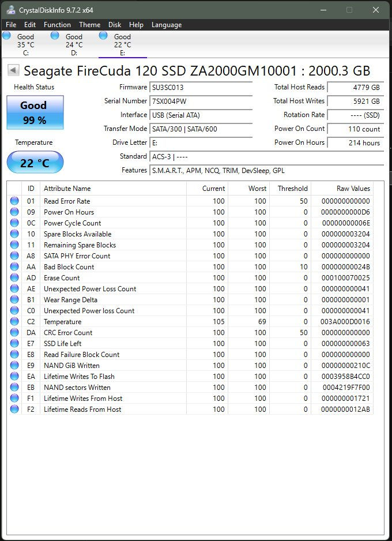This screenshot has height=541, width=392.
Task: Click status orb for Bad Block Count
Action: [14, 266]
